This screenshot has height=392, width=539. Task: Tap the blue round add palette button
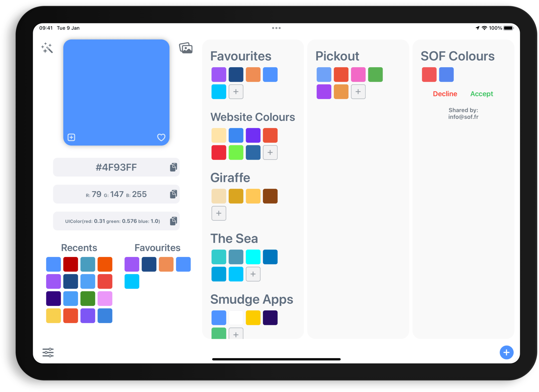tap(506, 352)
